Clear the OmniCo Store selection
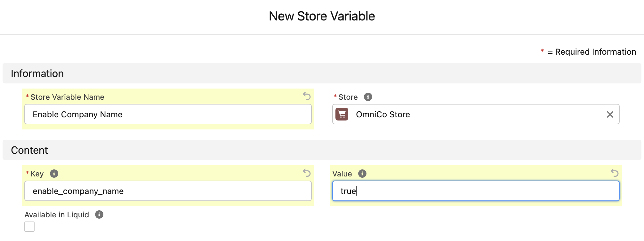This screenshot has height=241, width=644. click(610, 114)
